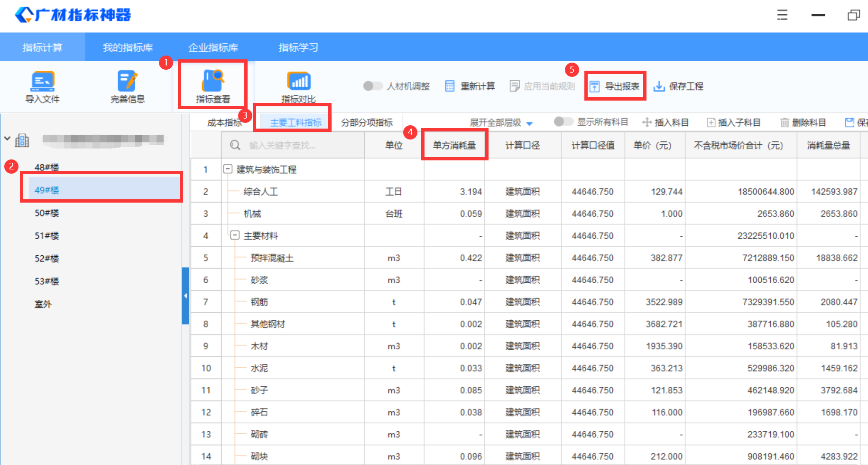Click the 单方消耗量 column header
The width and height of the screenshot is (868, 465).
point(454,145)
